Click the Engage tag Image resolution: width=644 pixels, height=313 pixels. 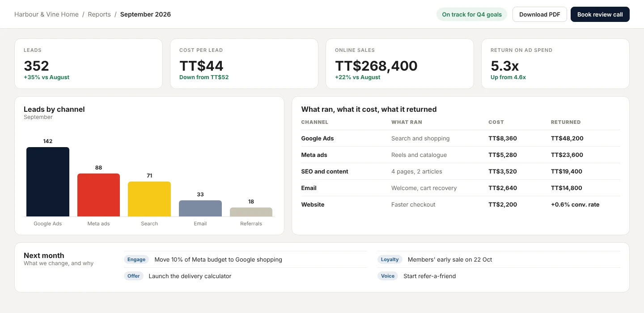pyautogui.click(x=136, y=259)
